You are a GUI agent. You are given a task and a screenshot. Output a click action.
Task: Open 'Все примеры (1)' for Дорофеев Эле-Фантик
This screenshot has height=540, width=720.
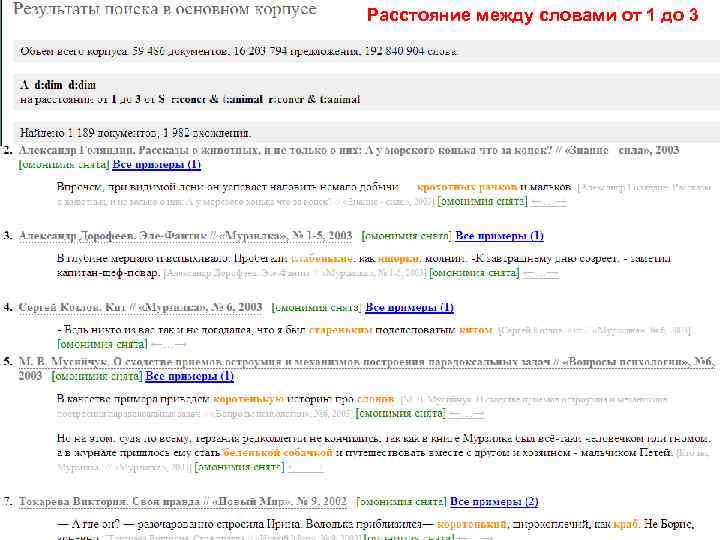pyautogui.click(x=499, y=236)
